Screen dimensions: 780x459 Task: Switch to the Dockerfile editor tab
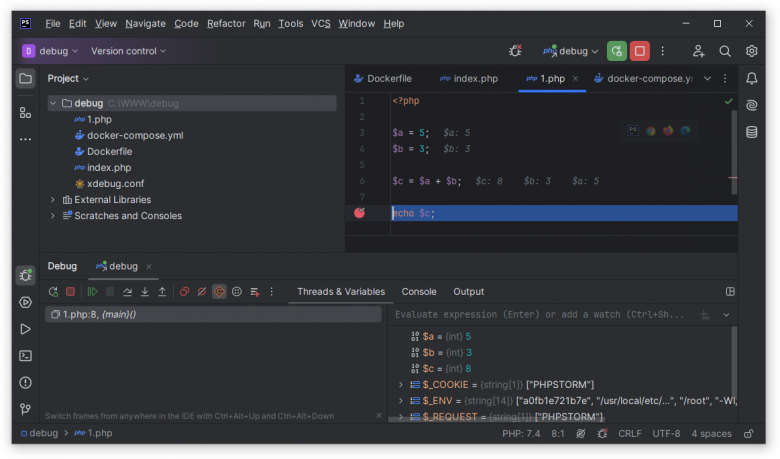pyautogui.click(x=383, y=79)
